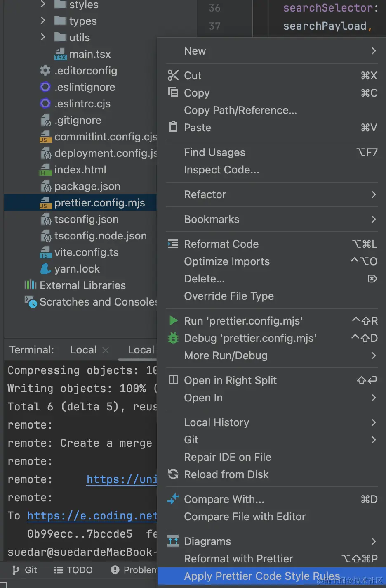
Task: Select Find Usages from context menu
Action: (x=214, y=152)
